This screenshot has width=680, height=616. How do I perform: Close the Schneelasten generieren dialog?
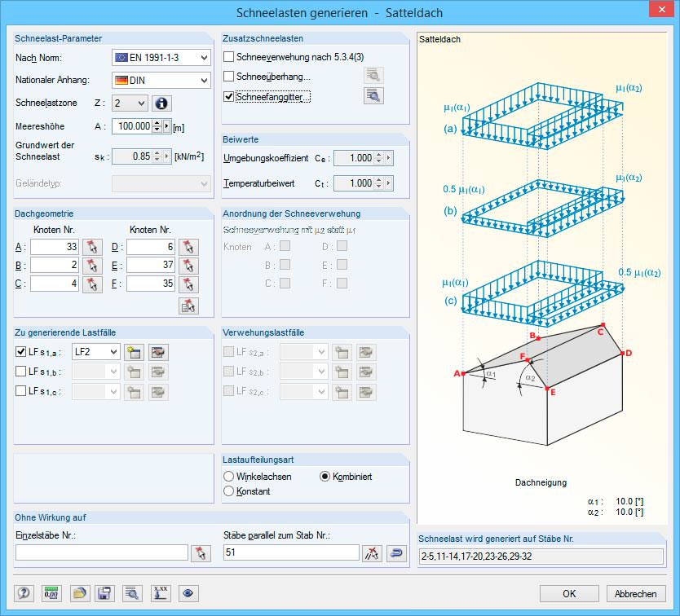[x=662, y=9]
